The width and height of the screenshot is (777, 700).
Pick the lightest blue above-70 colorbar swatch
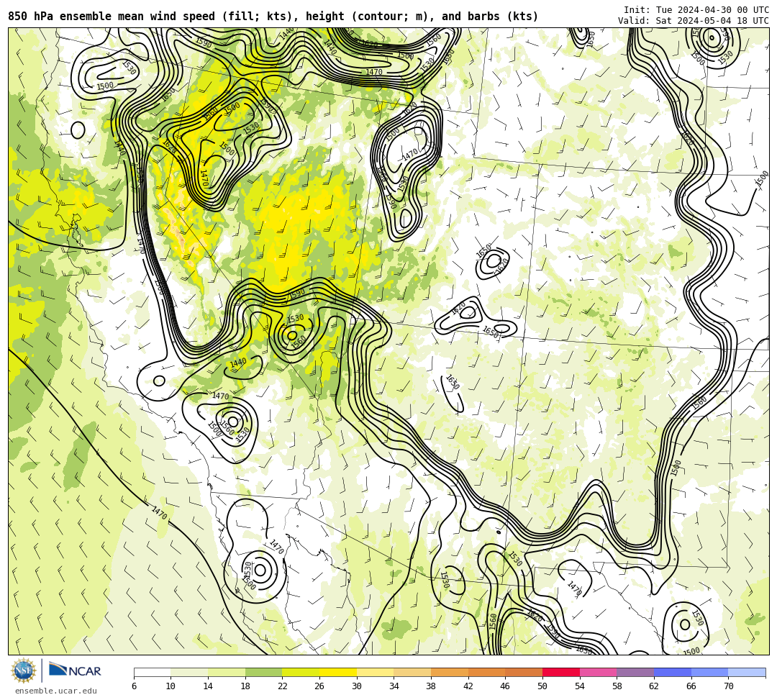[x=747, y=672]
